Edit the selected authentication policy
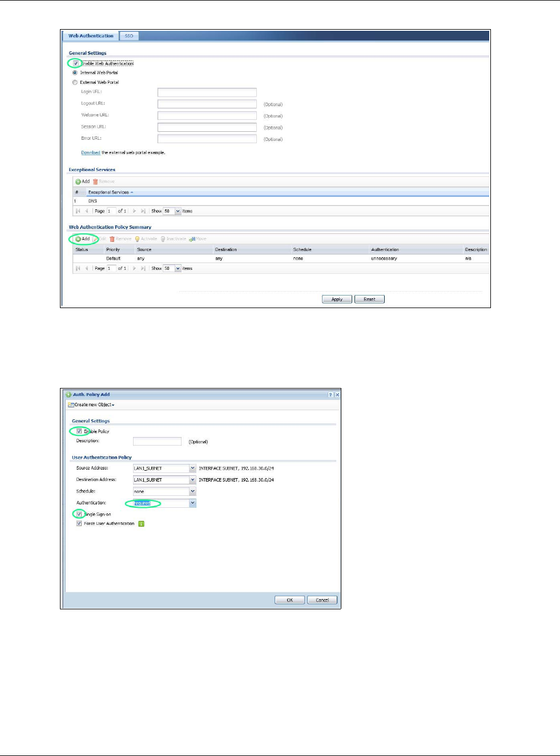Image resolution: width=560 pixels, height=756 pixels. pos(100,239)
